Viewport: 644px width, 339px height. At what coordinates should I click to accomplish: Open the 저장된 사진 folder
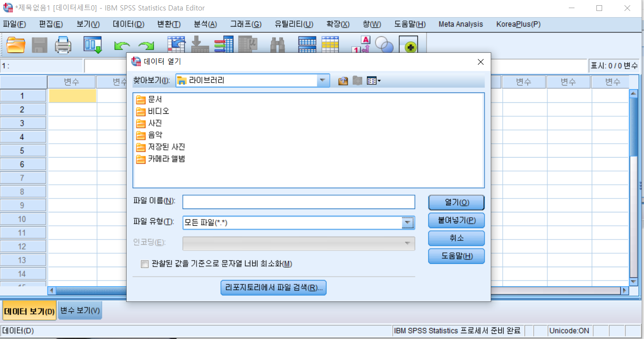point(160,147)
